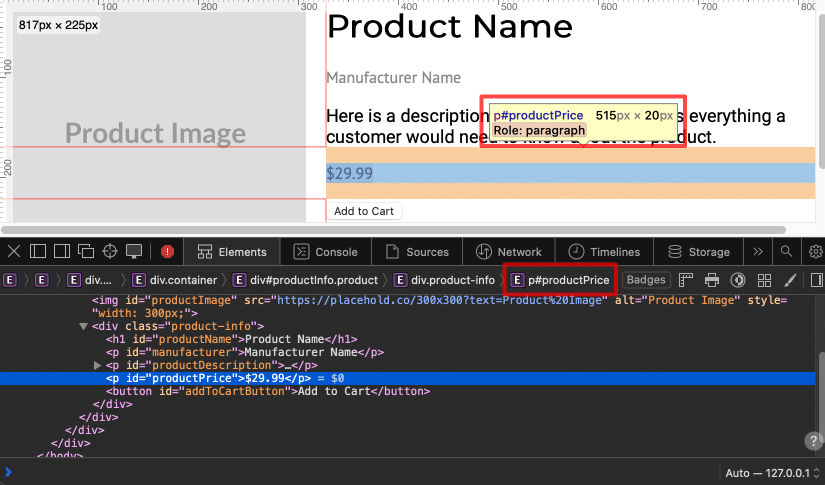The image size is (825, 485).
Task: Dock Web Inspector to the left side
Action: [38, 251]
